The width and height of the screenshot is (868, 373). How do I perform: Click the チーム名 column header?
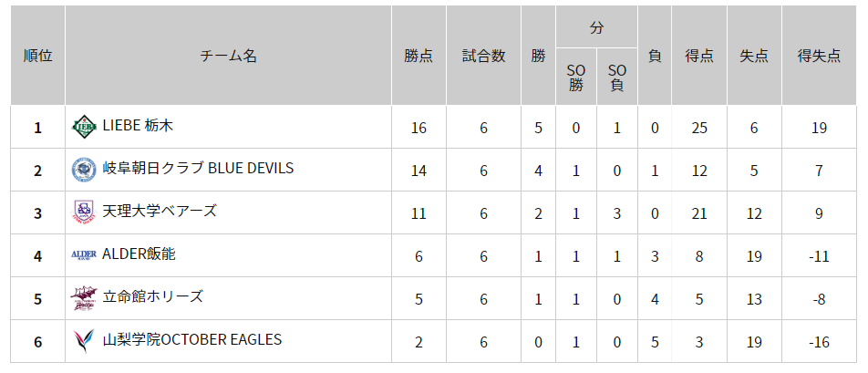tap(228, 56)
